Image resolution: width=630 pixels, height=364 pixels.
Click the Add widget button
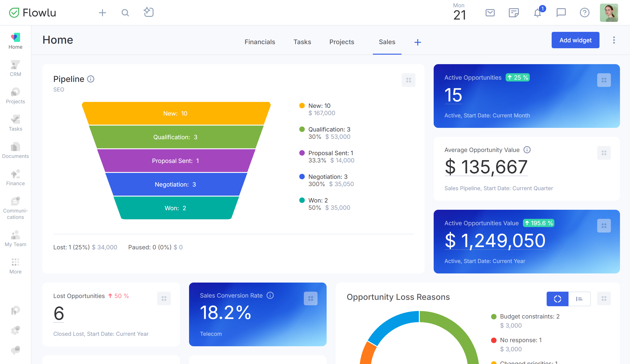pyautogui.click(x=575, y=40)
